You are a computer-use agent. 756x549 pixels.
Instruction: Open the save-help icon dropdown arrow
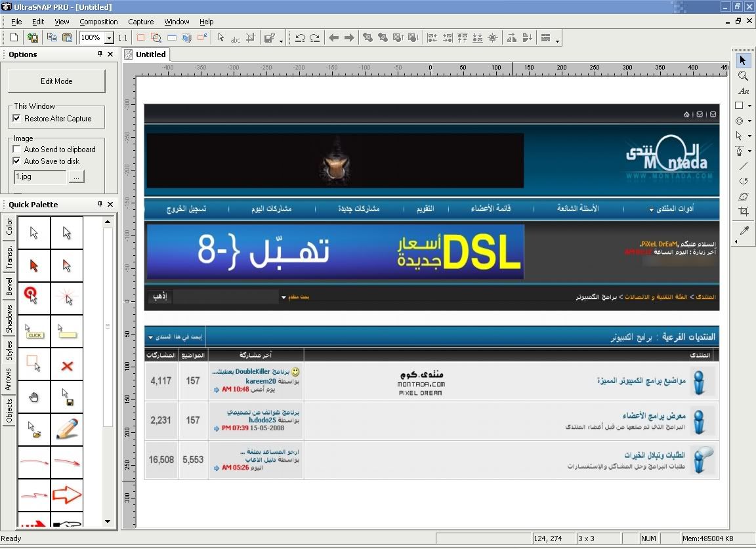pos(281,41)
